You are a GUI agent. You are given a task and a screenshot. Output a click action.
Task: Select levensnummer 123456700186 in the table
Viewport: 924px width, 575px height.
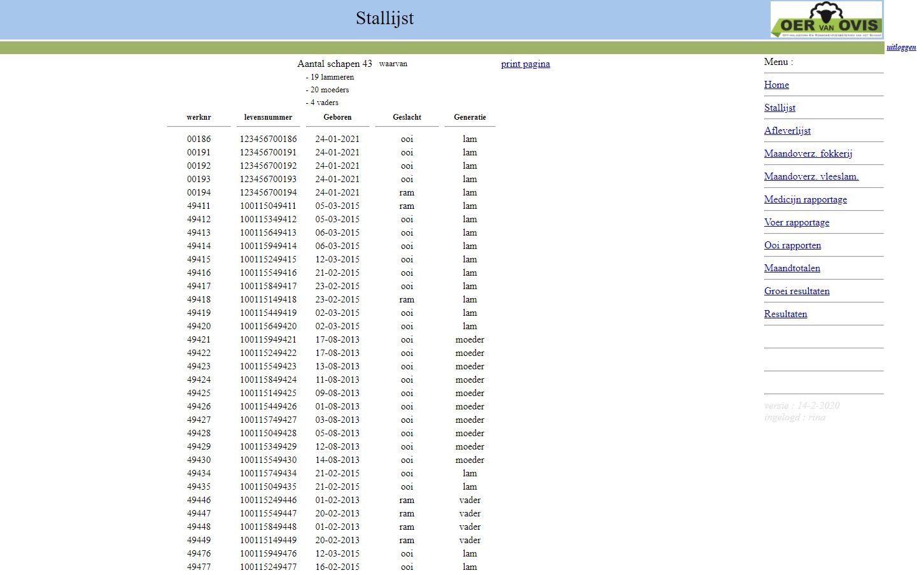pos(268,139)
